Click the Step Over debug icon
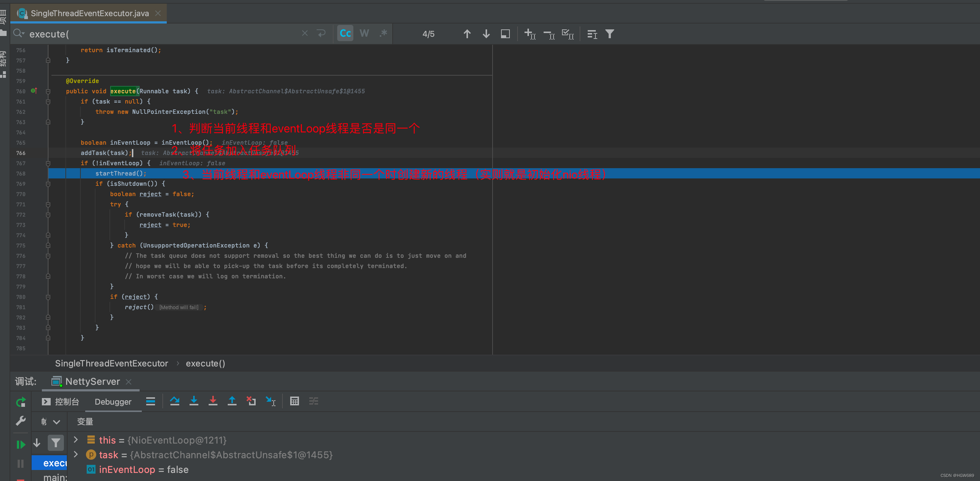The width and height of the screenshot is (980, 481). click(x=174, y=401)
